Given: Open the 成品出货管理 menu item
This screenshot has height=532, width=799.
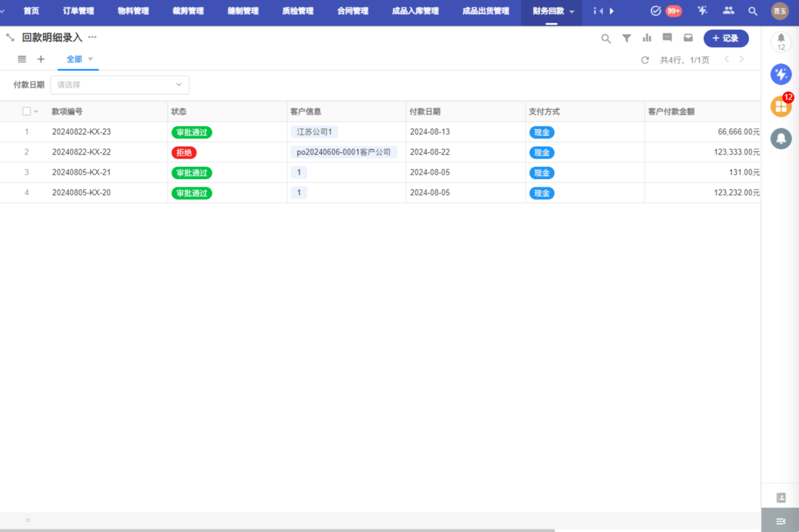Looking at the screenshot, I should [485, 11].
